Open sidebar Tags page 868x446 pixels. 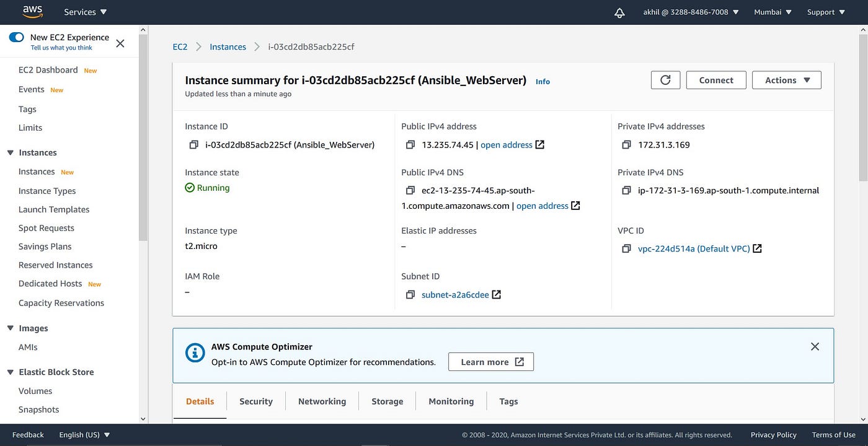[x=27, y=109]
